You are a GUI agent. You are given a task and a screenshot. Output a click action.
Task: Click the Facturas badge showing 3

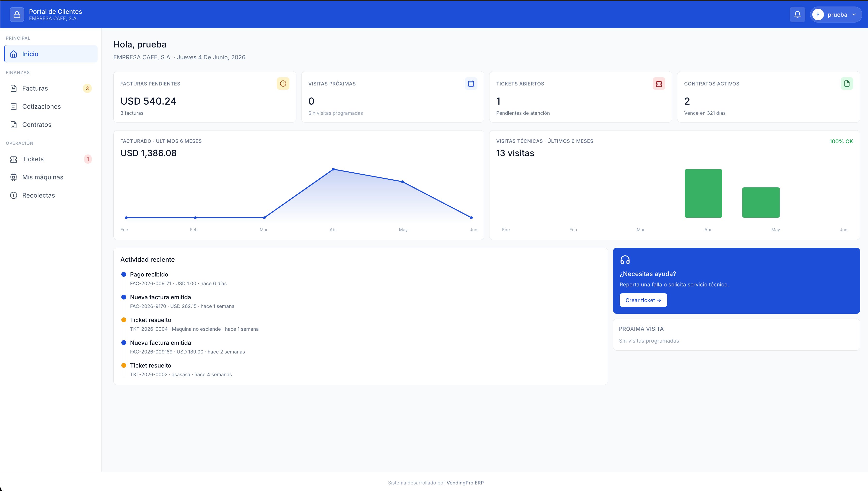tap(87, 88)
